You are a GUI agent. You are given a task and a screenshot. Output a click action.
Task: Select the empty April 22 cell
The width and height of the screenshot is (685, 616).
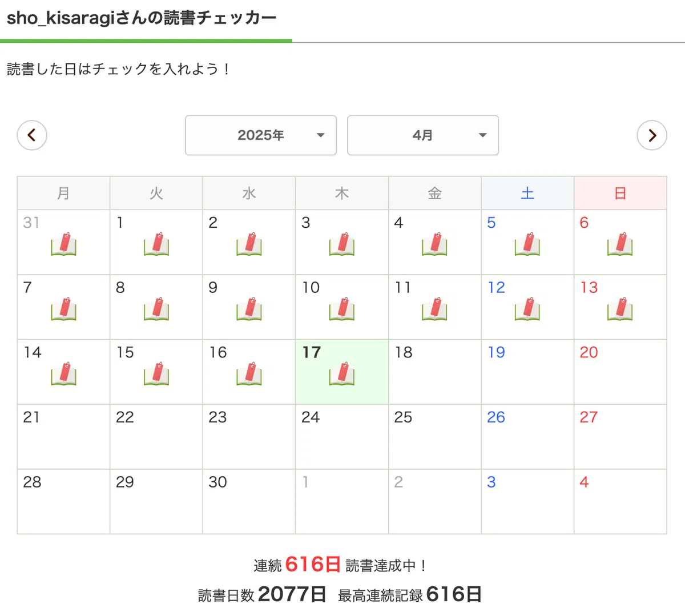(156, 437)
